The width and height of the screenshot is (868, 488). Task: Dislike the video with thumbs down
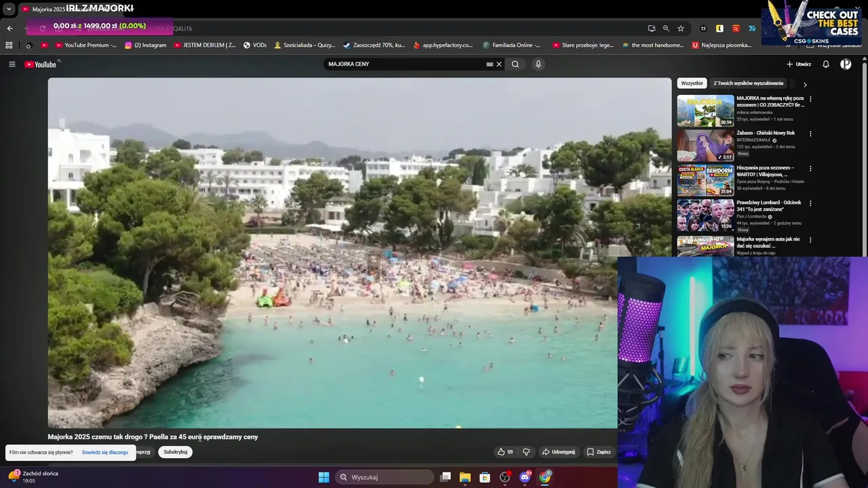click(x=526, y=452)
